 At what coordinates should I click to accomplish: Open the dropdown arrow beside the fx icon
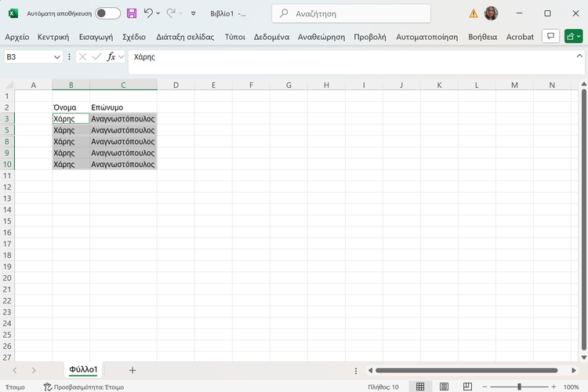point(121,57)
